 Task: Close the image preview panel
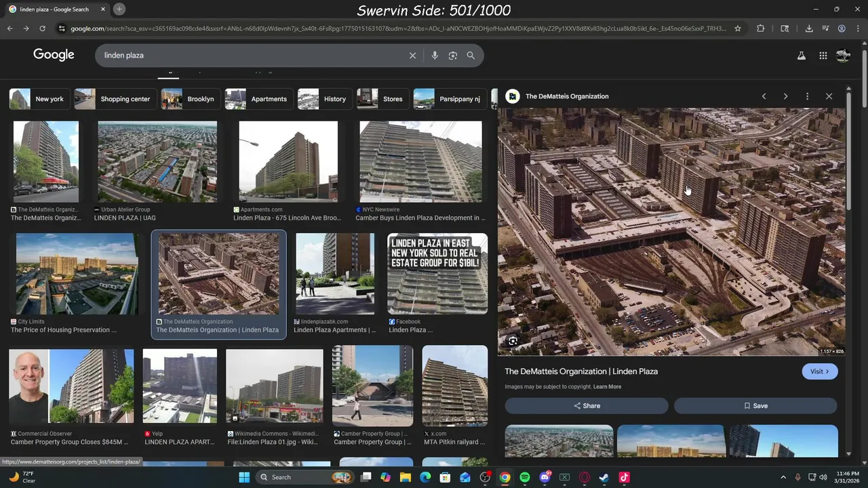click(829, 96)
